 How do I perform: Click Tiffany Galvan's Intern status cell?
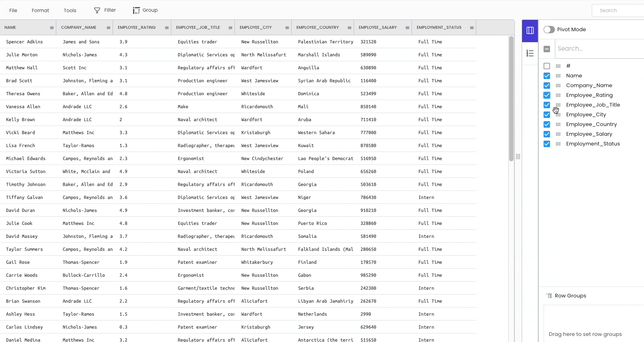(x=444, y=197)
